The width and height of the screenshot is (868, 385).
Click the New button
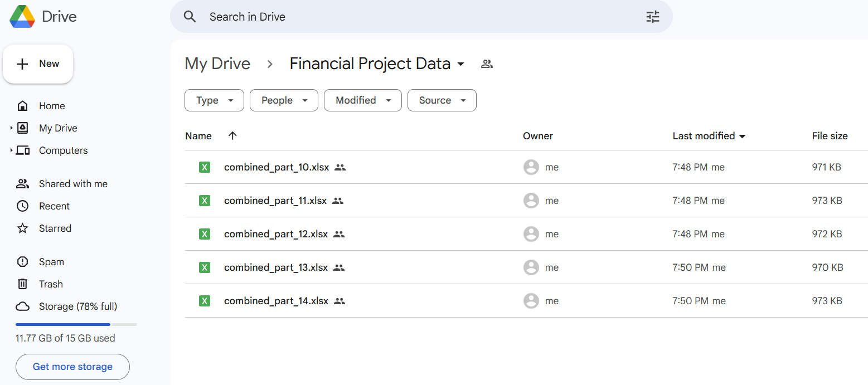click(38, 64)
